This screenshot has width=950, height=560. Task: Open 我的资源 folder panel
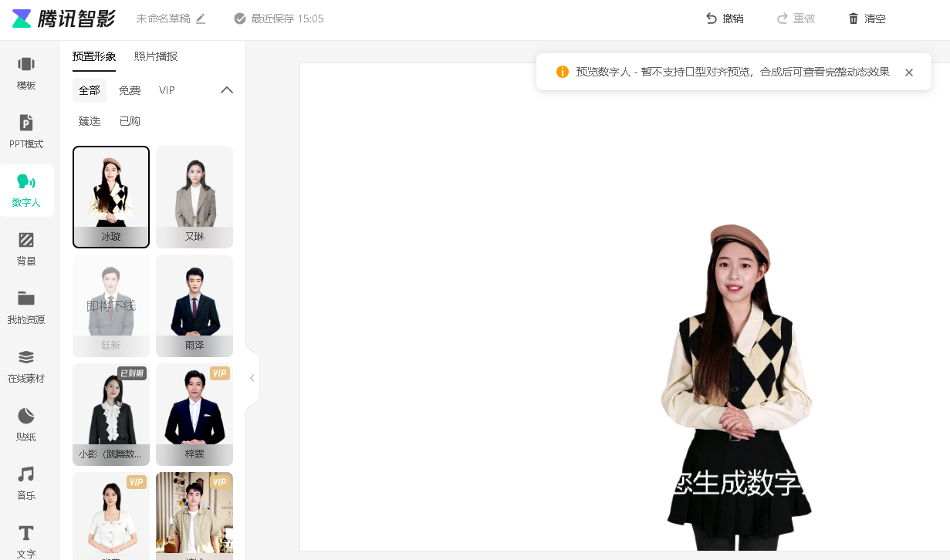pos(26,307)
